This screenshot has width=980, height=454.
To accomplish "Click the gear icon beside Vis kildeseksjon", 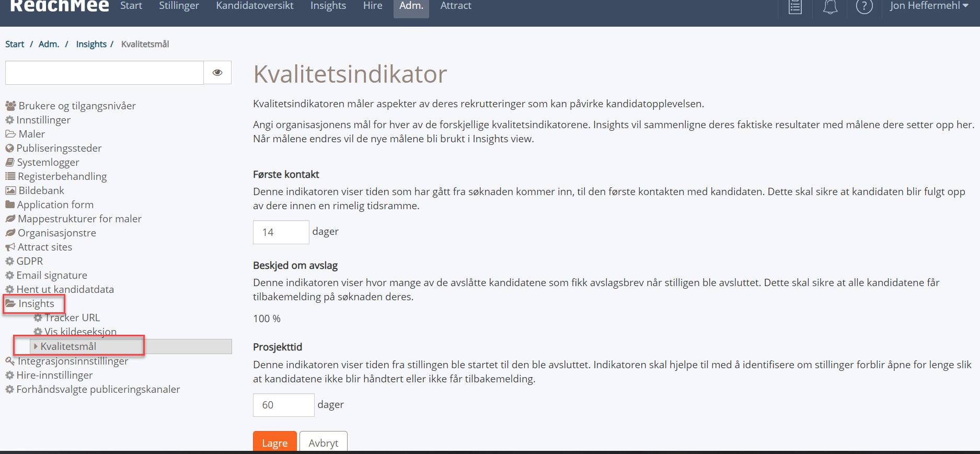I will (x=38, y=332).
